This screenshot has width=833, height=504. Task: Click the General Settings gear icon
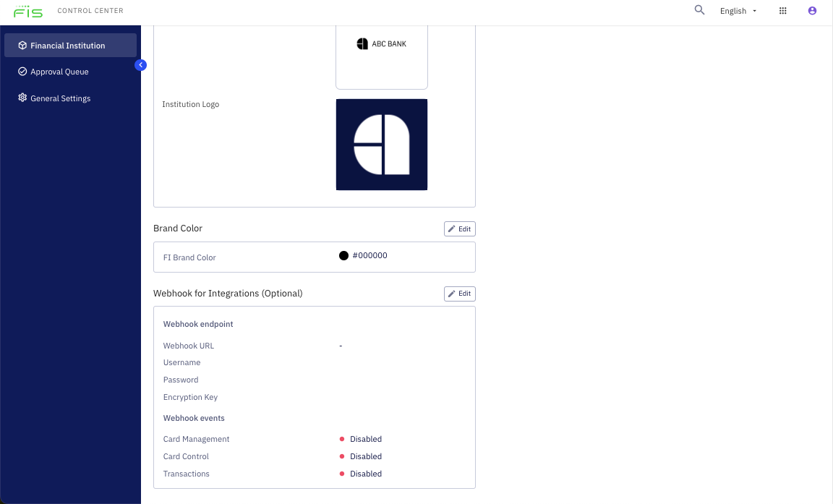[x=22, y=98]
